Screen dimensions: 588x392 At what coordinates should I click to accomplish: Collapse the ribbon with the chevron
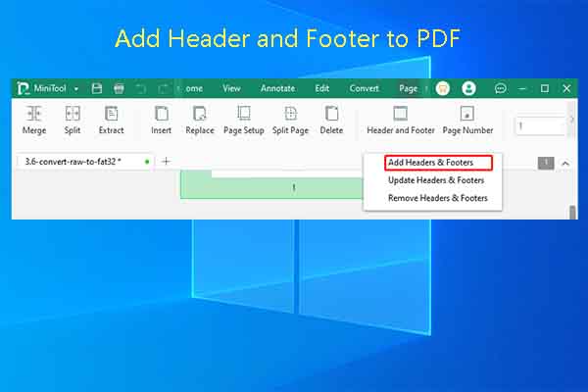(565, 164)
